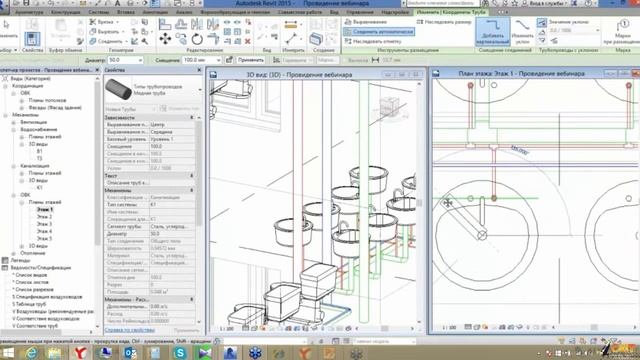Screen dimensions: 640x360
Task: Select the Copy tool in ribbon
Action: click(181, 39)
